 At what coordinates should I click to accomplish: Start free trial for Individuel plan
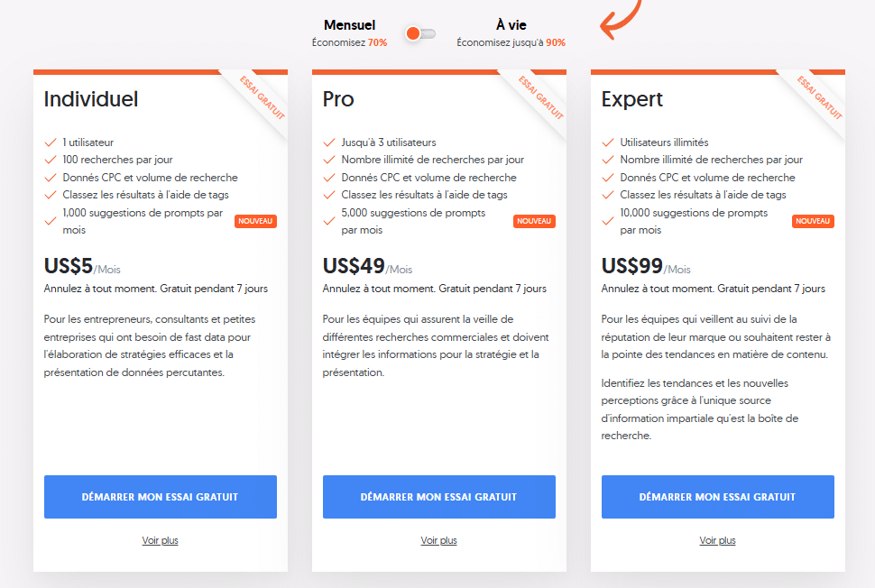pos(161,497)
